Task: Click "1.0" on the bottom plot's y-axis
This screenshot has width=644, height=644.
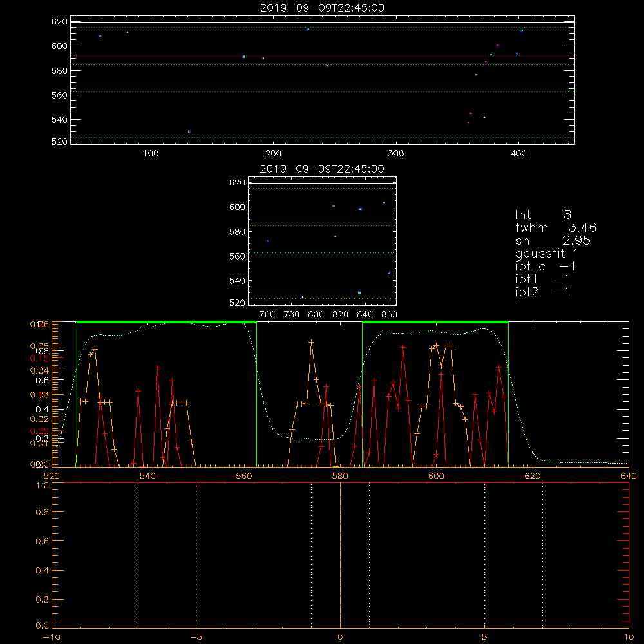Action: (43, 486)
